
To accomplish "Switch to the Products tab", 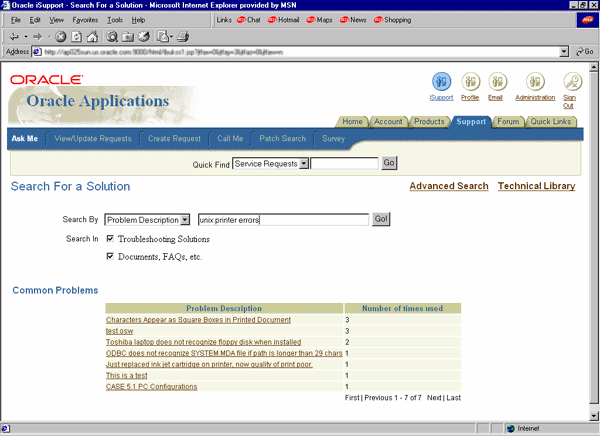I will [429, 122].
